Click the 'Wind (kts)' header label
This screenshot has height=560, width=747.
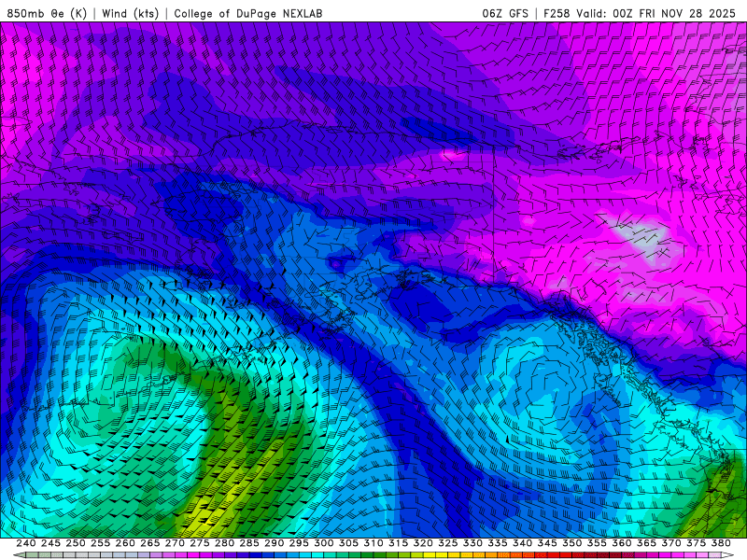coord(130,13)
